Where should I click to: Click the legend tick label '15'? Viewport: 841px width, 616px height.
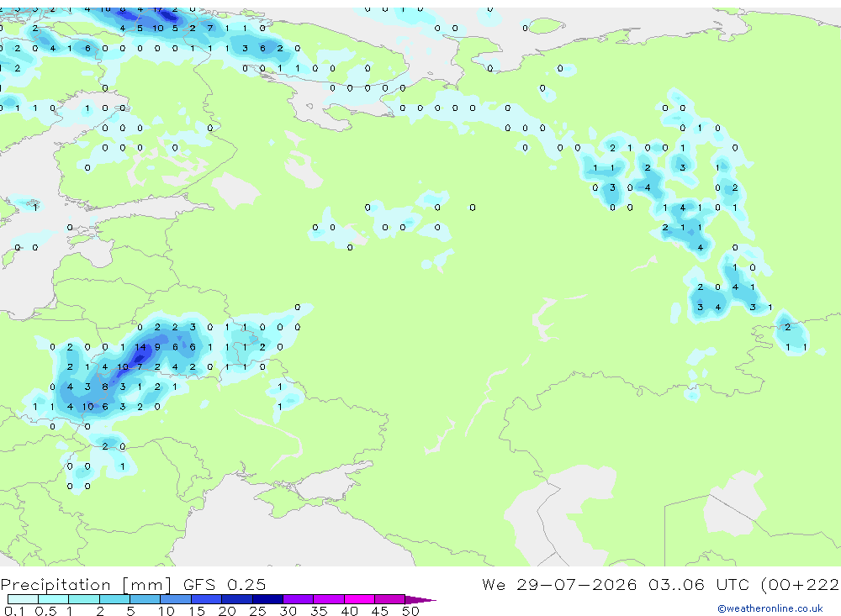pyautogui.click(x=196, y=611)
